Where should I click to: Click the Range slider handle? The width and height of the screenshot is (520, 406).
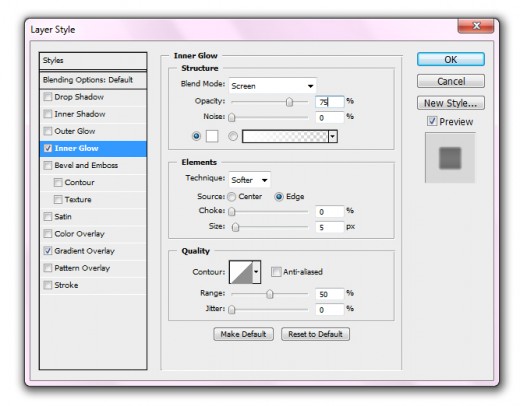pyautogui.click(x=270, y=294)
